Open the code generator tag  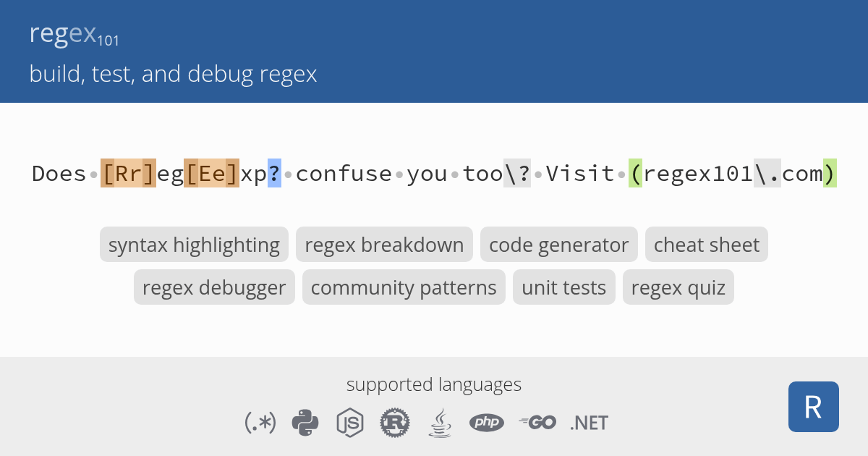pos(558,245)
